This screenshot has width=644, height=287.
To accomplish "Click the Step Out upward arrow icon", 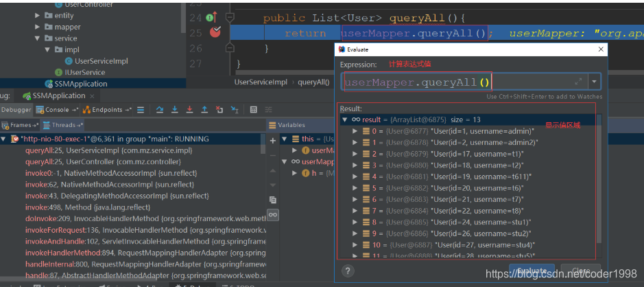I will (204, 110).
